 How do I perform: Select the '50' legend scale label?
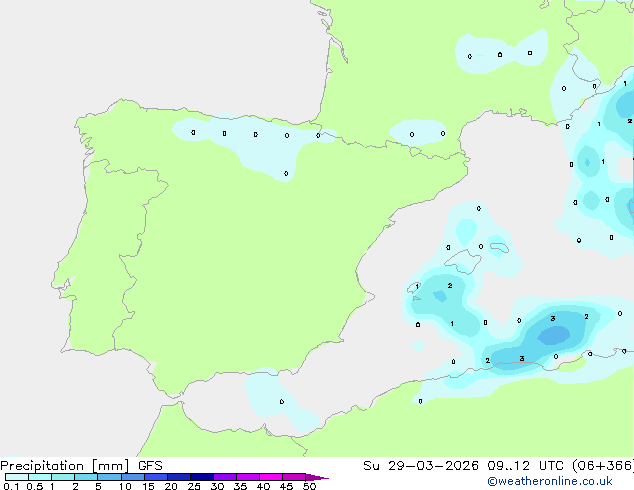click(309, 486)
